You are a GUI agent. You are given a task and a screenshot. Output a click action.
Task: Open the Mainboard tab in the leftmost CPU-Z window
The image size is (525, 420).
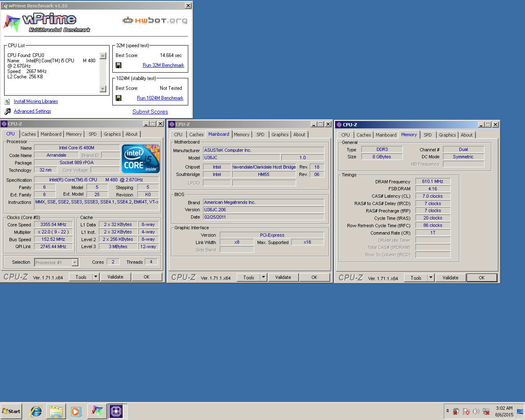pyautogui.click(x=51, y=134)
